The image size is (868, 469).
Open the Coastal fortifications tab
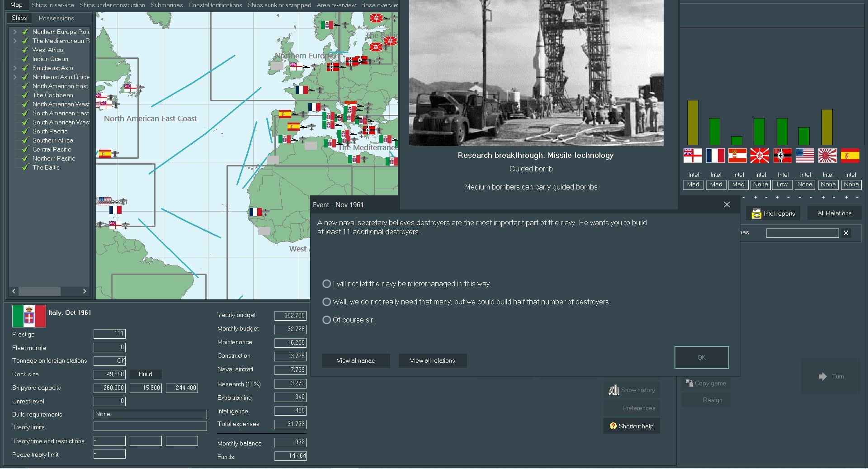[x=215, y=5]
